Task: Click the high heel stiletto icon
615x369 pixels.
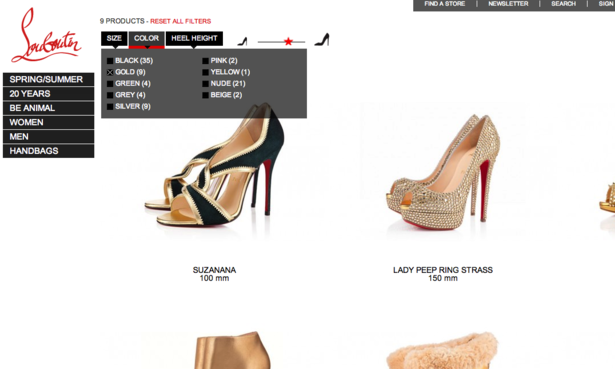Action: [x=322, y=39]
